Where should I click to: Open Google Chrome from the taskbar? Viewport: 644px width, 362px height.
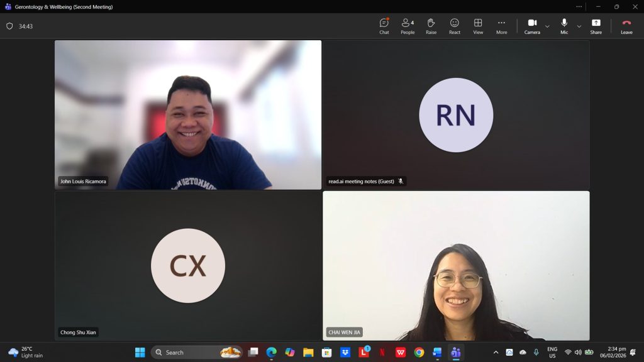pyautogui.click(x=419, y=353)
